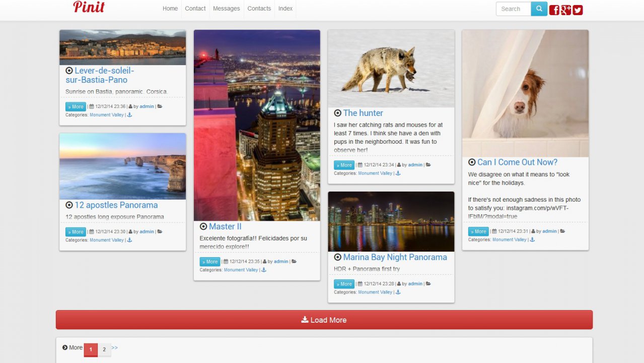Click the folder icon on Can I Come Out Now post

[562, 231]
